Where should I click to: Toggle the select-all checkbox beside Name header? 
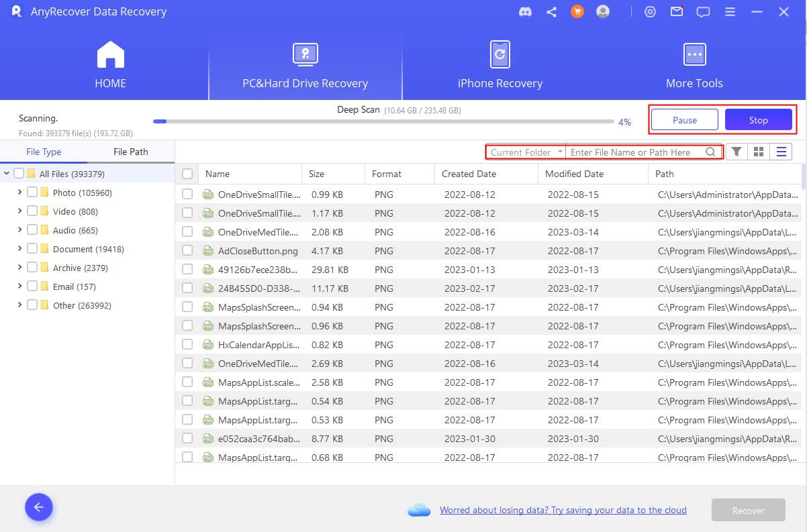point(187,174)
